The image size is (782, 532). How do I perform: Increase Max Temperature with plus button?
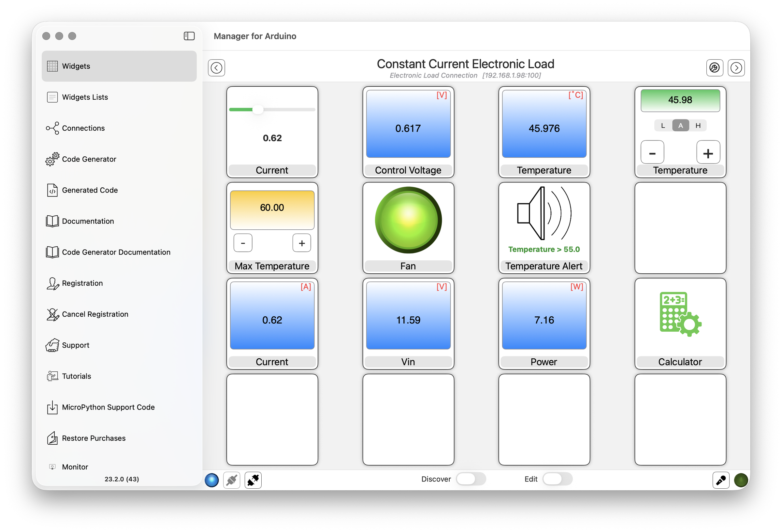pyautogui.click(x=302, y=243)
